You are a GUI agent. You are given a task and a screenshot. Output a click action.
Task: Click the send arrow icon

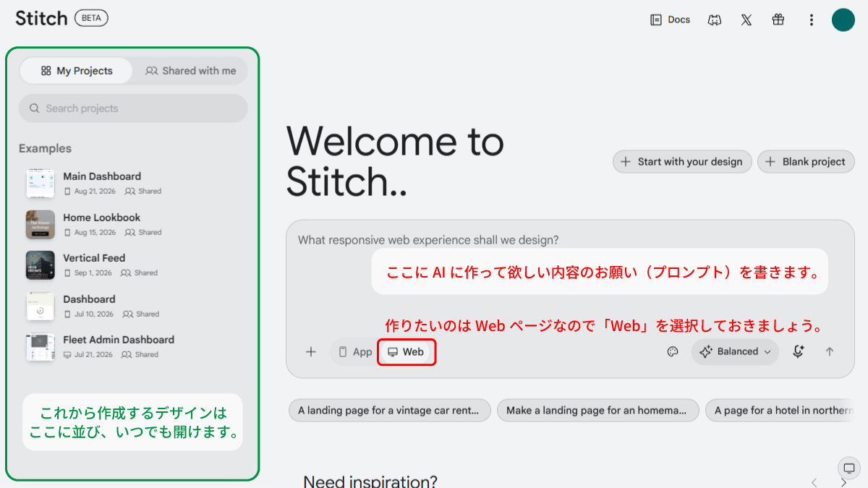click(830, 352)
